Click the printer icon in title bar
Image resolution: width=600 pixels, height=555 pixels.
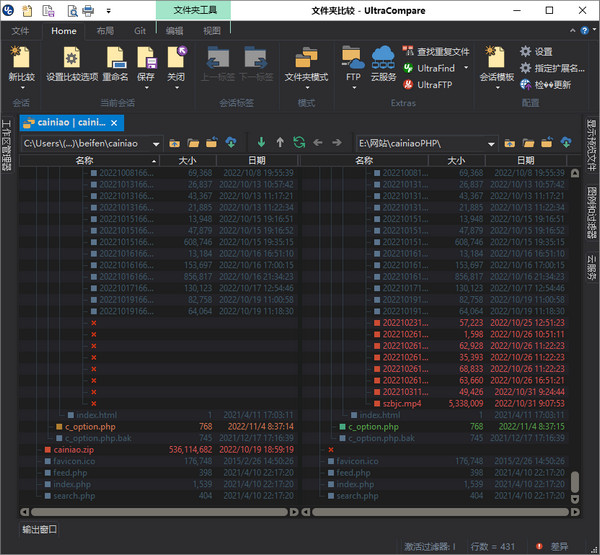pyautogui.click(x=88, y=10)
